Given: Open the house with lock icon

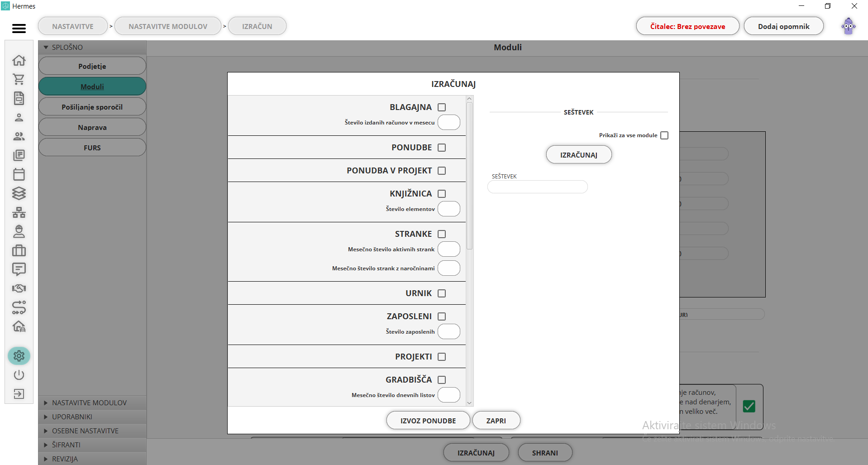Looking at the screenshot, I should 19,326.
